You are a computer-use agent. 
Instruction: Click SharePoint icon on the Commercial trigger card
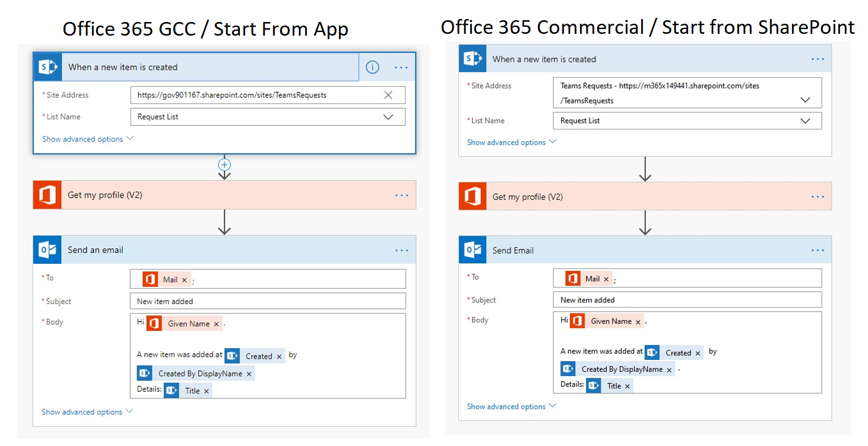[473, 59]
